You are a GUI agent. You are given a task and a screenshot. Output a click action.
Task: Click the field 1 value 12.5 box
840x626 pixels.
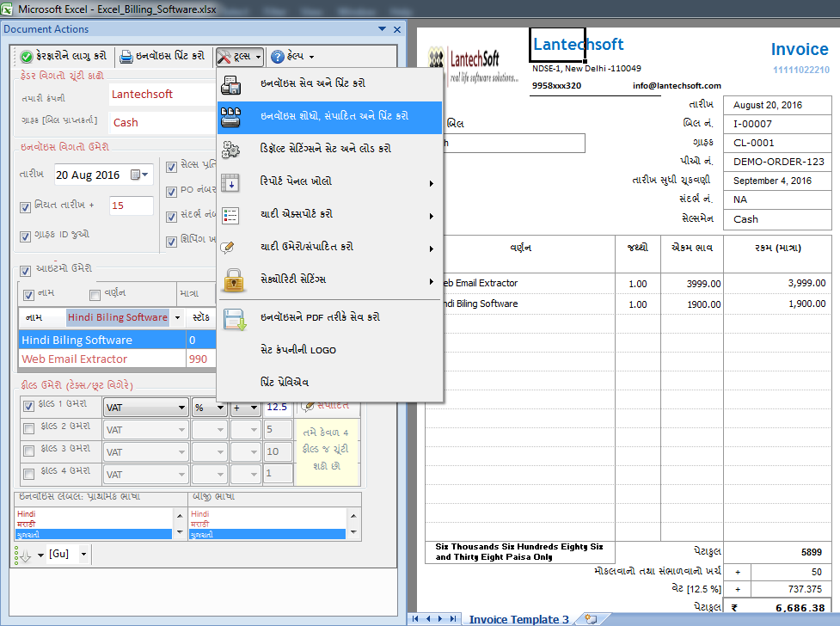pyautogui.click(x=277, y=408)
